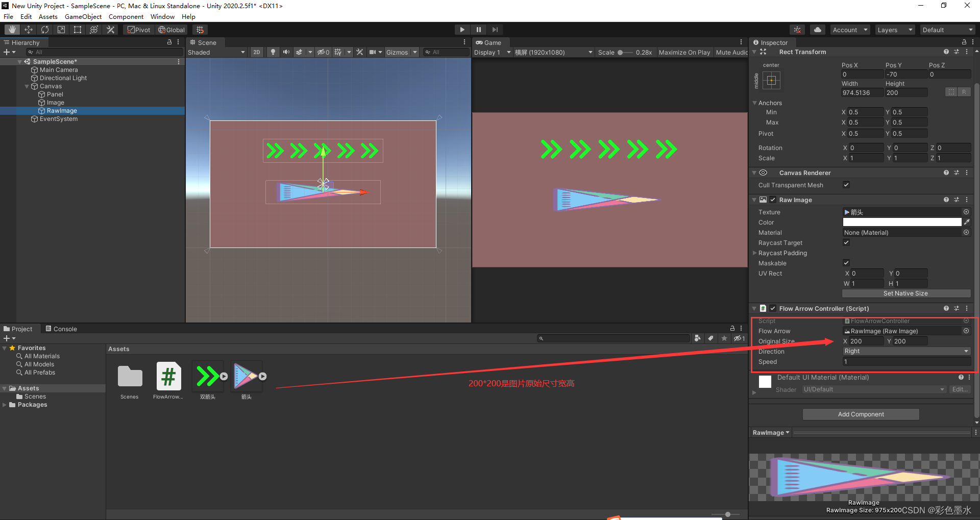Open the Account dropdown

tap(850, 30)
